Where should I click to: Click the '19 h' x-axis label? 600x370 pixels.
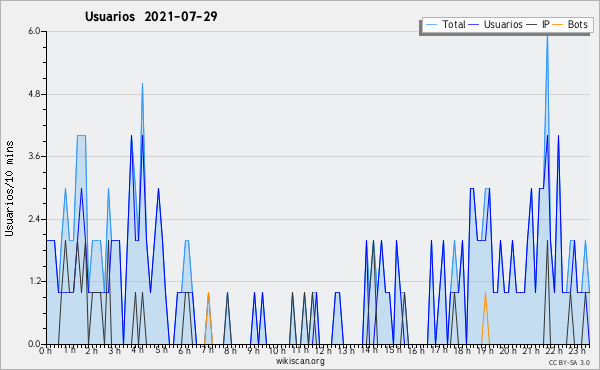tap(485, 350)
